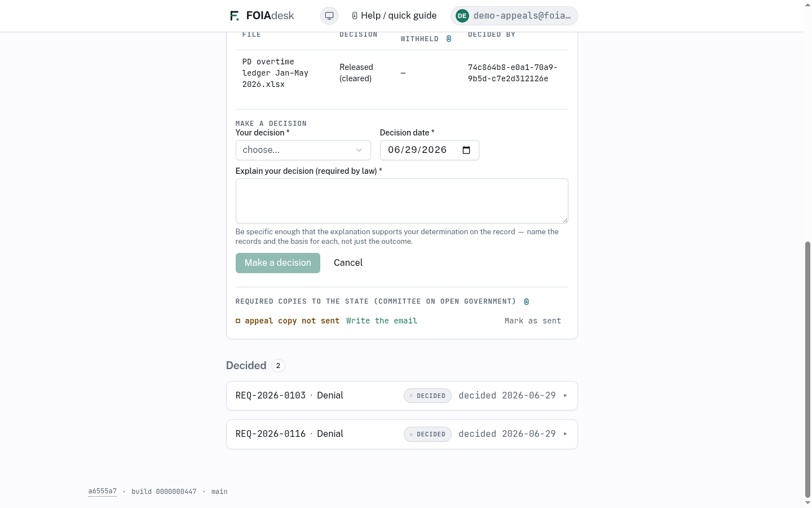Click info icon beside Committee on Open Government
Viewport: 812px width, 508px height.
[x=527, y=301]
